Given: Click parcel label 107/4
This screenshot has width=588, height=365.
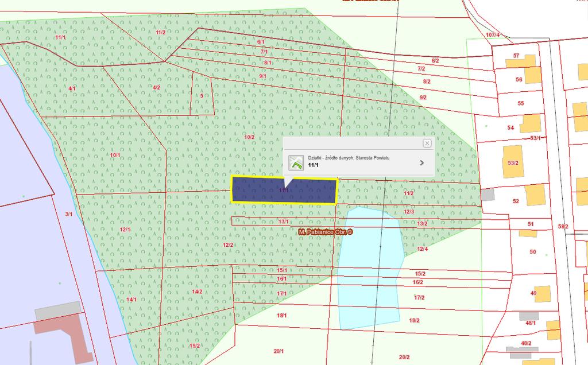Looking at the screenshot, I should tap(492, 35).
